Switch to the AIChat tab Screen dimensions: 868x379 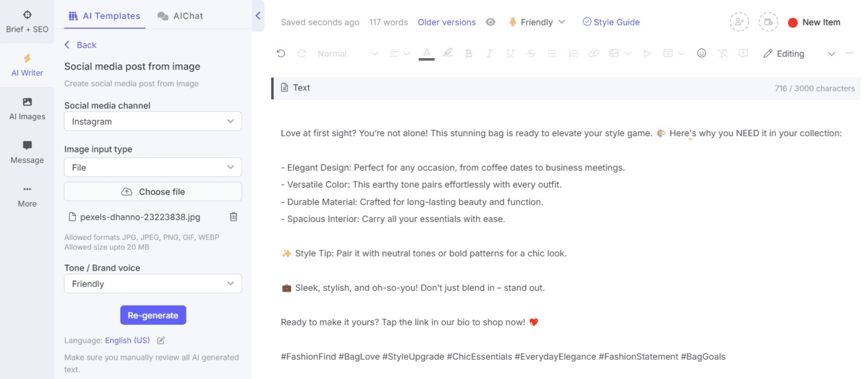[180, 16]
